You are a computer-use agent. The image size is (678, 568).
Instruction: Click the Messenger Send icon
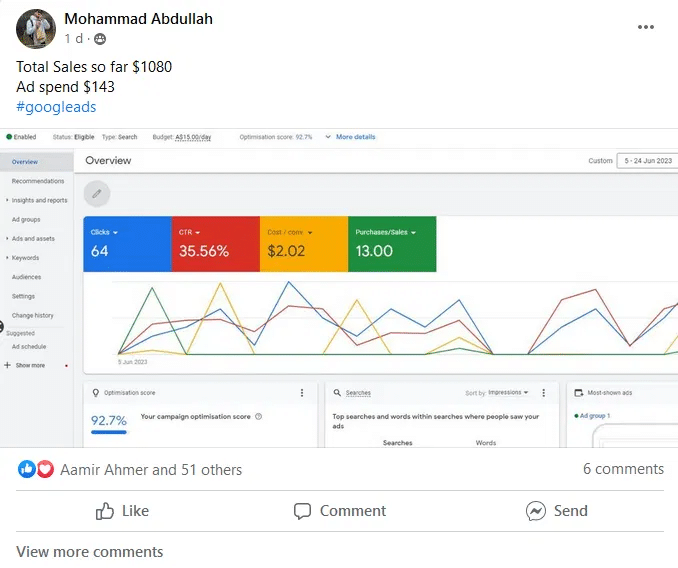(x=536, y=511)
